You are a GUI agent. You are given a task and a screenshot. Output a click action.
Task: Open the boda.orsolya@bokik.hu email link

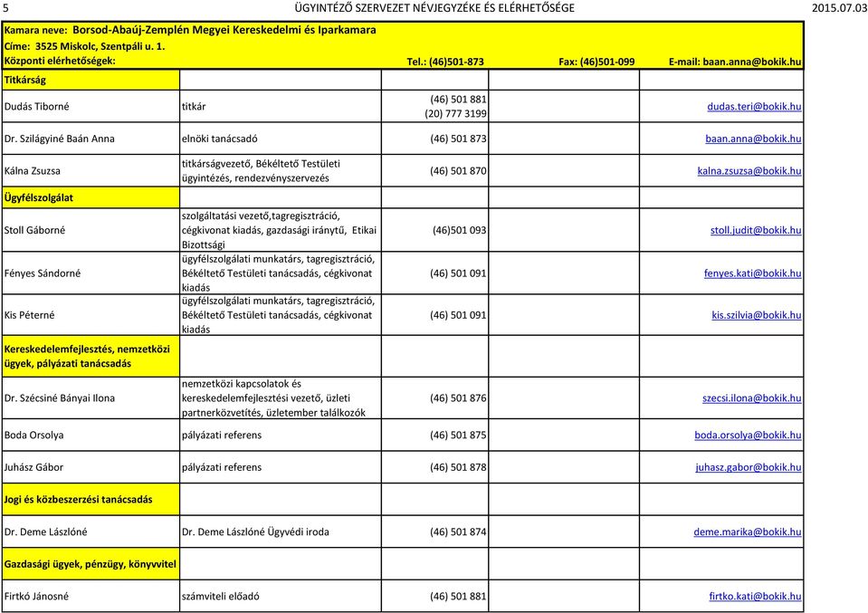(x=748, y=435)
